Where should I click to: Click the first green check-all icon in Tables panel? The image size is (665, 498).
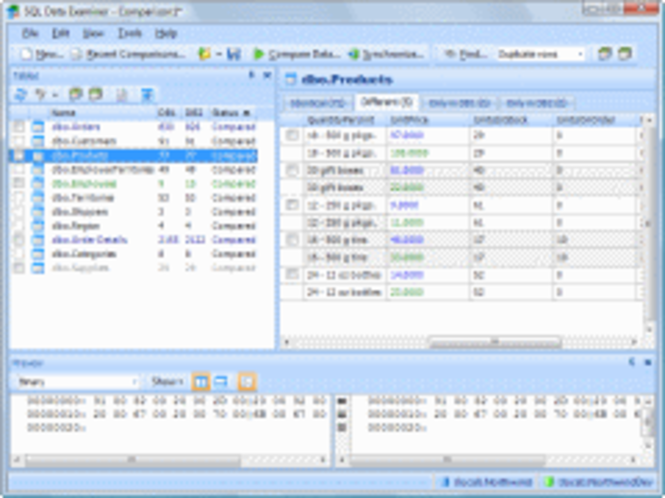pos(75,94)
